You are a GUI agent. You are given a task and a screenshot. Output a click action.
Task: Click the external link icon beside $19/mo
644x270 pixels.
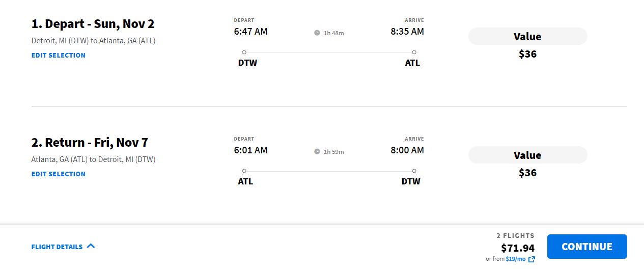tap(531, 259)
